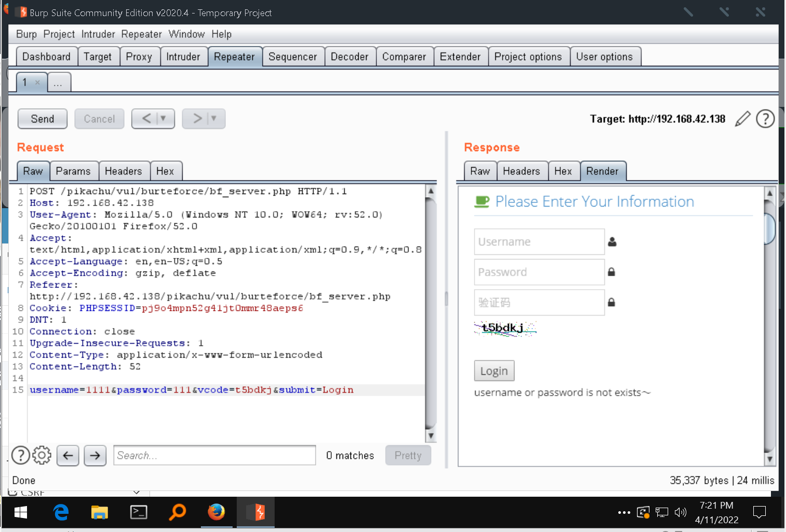Image resolution: width=786 pixels, height=532 pixels.
Task: Open the terminal app in taskbar
Action: pyautogui.click(x=139, y=513)
